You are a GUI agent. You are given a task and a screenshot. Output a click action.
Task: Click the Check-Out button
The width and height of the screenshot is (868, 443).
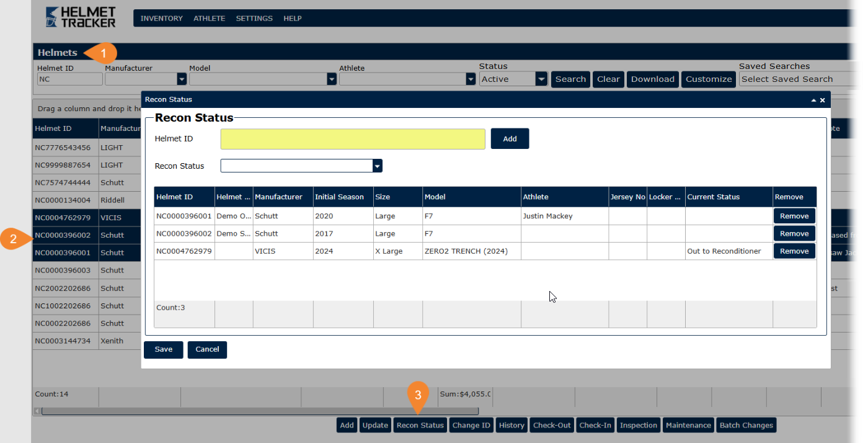pos(552,425)
